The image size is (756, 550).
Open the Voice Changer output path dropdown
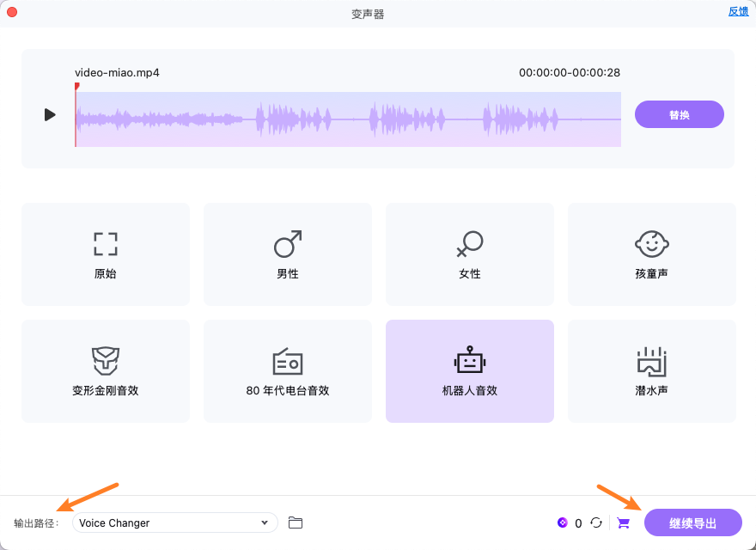pos(174,522)
